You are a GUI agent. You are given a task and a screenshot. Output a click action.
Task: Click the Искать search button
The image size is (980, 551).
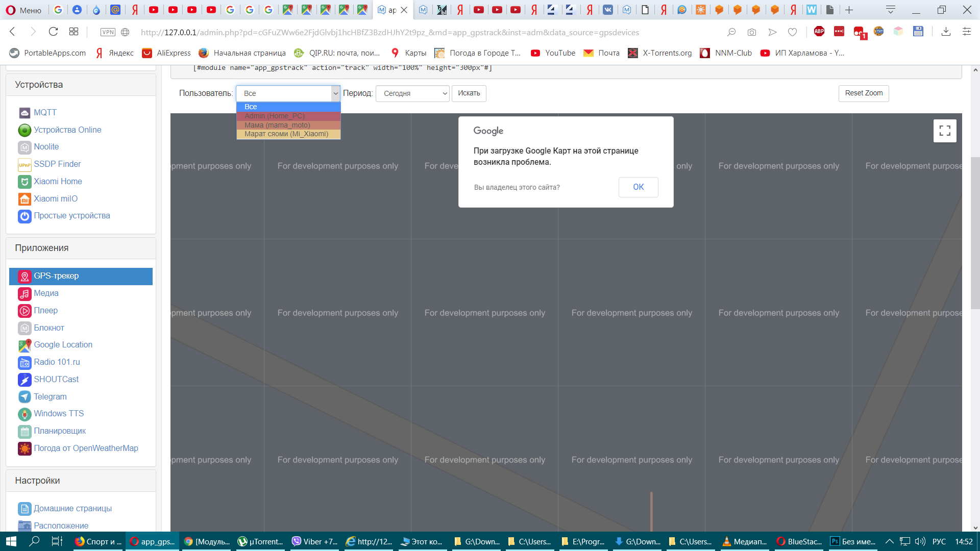pyautogui.click(x=469, y=93)
